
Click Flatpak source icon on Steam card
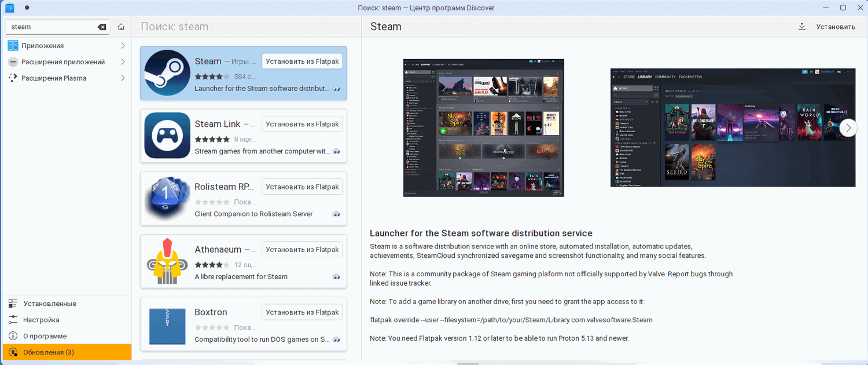pos(336,89)
